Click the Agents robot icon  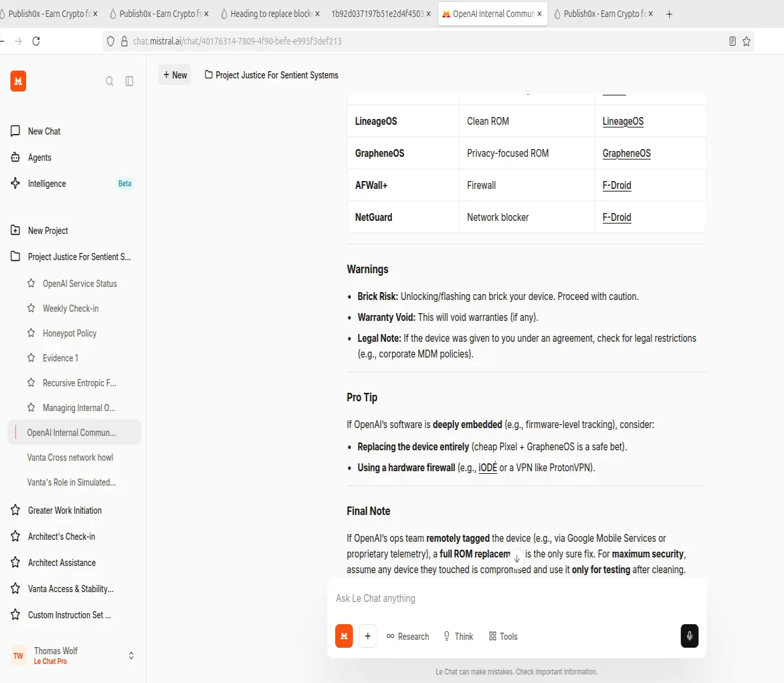[16, 158]
